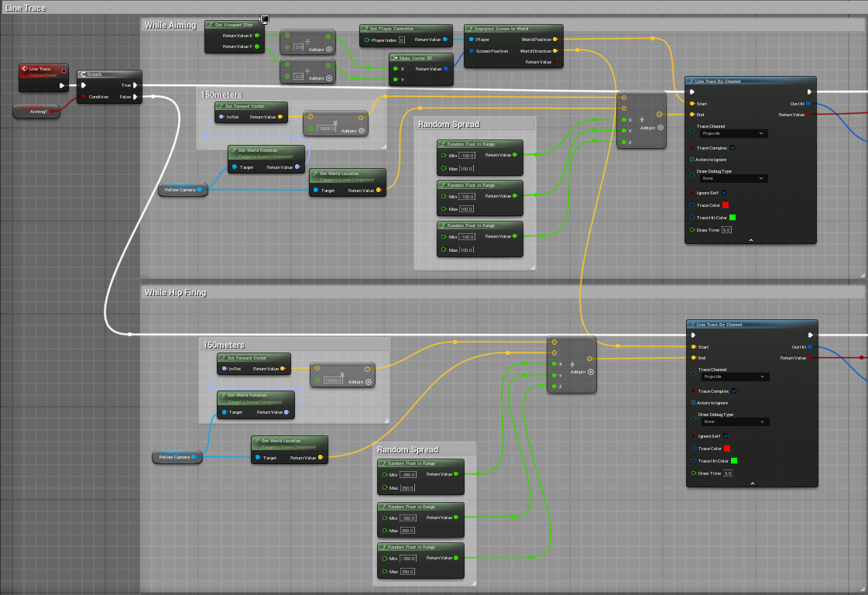868x595 pixels.
Task: Open Draw Debug Type dropdown in upper Line Trace node
Action: click(x=734, y=178)
